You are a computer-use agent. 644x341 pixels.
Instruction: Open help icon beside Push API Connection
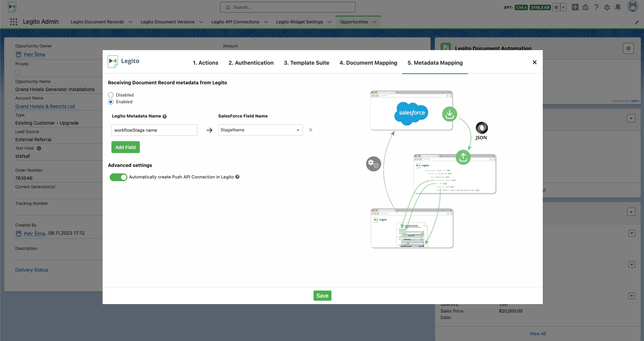coord(237,177)
